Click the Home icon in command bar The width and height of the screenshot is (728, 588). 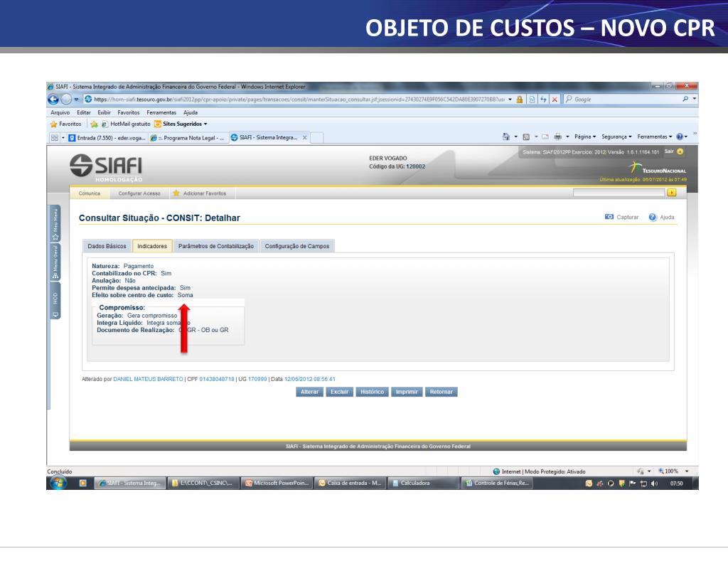[x=506, y=137]
